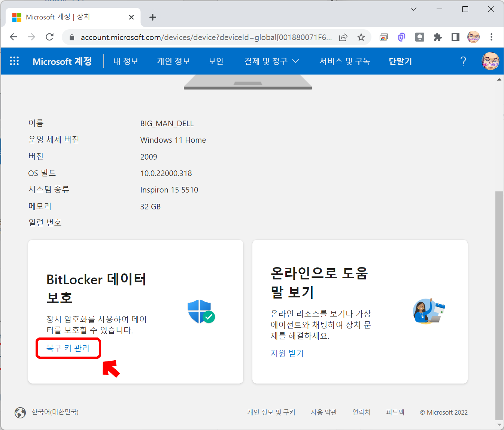
Task: Click the support agent illustration
Action: click(x=429, y=311)
